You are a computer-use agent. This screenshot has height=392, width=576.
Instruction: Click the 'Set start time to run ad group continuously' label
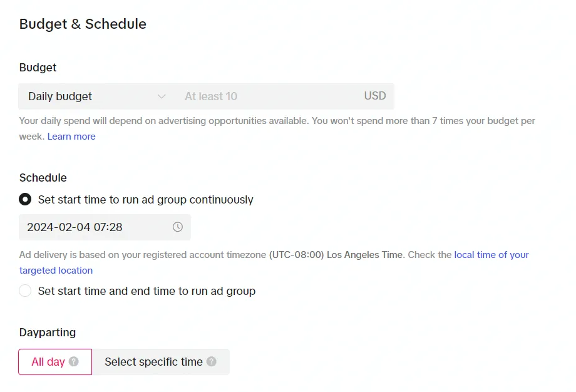click(145, 200)
